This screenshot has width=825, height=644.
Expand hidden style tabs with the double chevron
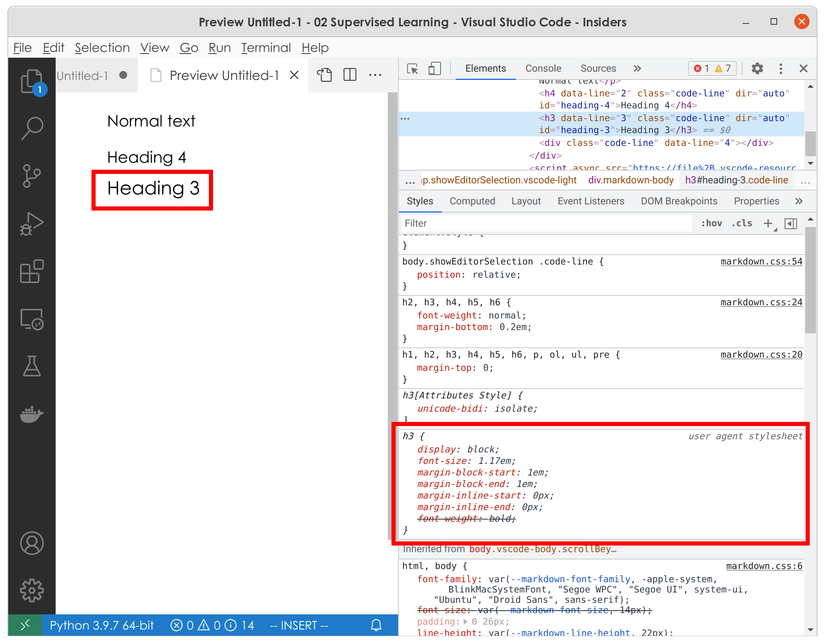point(799,201)
